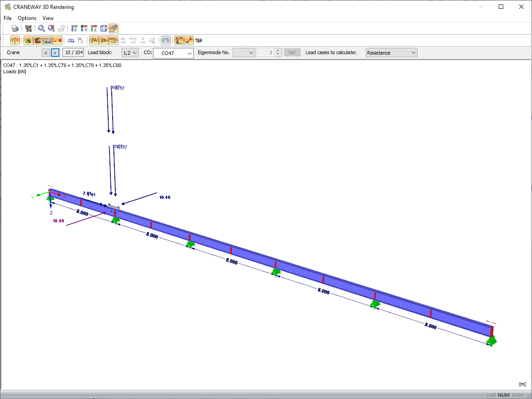Toggle load values x.xx display
The height and width of the screenshot is (399, 532).
click(179, 40)
